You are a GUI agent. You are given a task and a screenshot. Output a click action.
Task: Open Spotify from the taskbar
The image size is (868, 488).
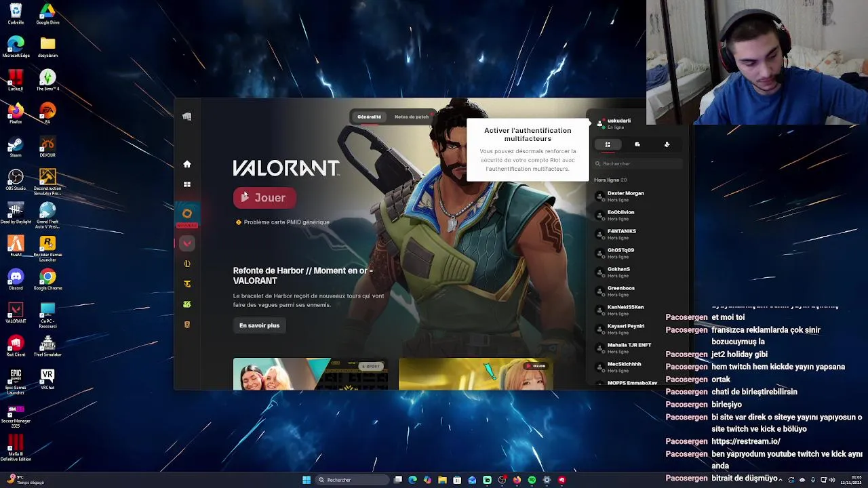coord(532,480)
